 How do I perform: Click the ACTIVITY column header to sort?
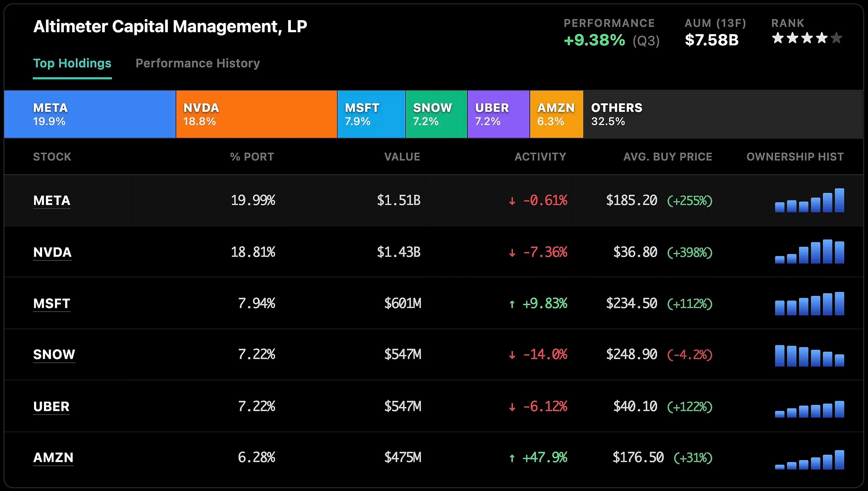pos(540,156)
